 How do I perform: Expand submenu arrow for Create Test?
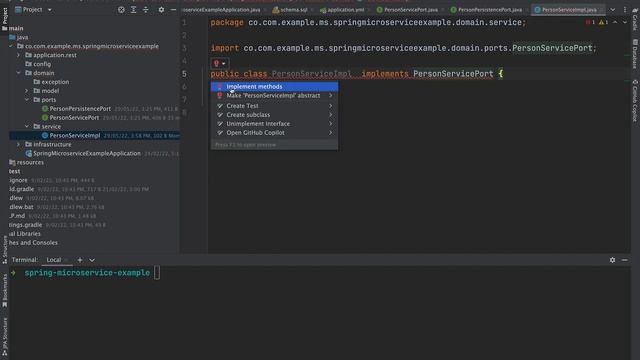[331, 106]
